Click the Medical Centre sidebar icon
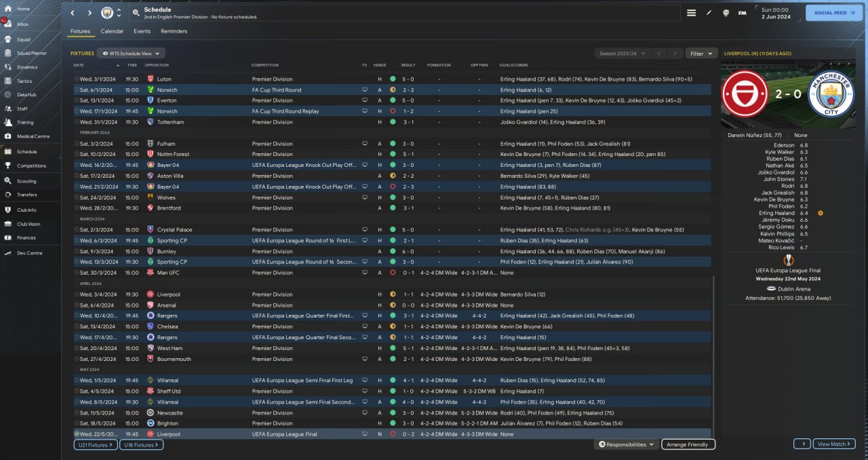Image resolution: width=868 pixels, height=460 pixels. [x=9, y=136]
